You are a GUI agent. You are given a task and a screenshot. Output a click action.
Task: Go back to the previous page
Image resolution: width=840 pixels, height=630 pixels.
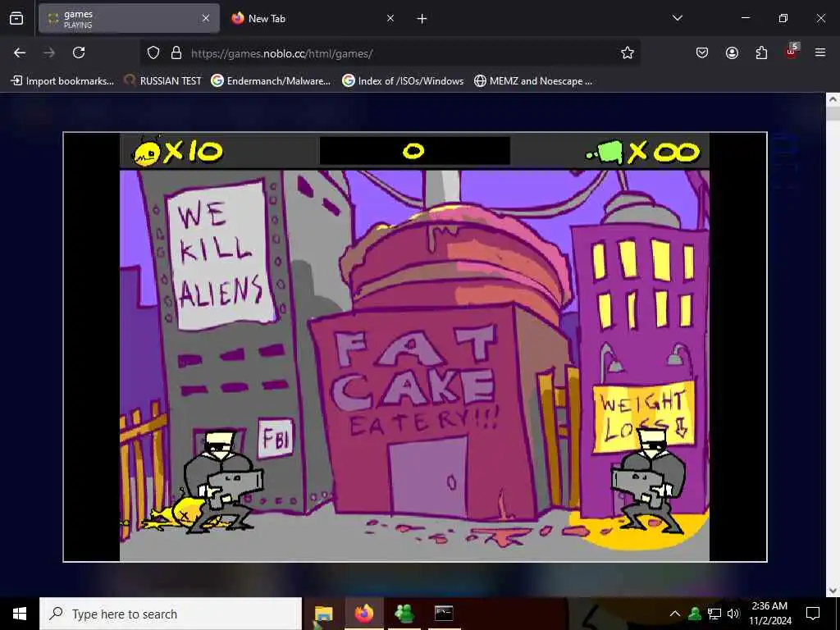tap(20, 52)
